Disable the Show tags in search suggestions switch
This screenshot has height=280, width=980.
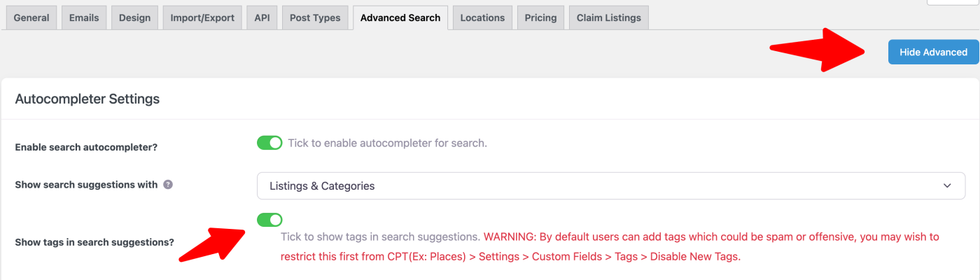click(x=269, y=220)
